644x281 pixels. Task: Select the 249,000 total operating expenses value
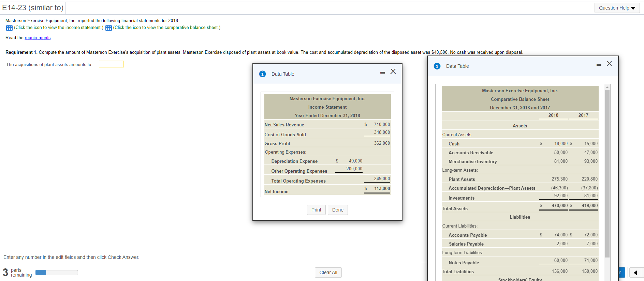(382, 179)
